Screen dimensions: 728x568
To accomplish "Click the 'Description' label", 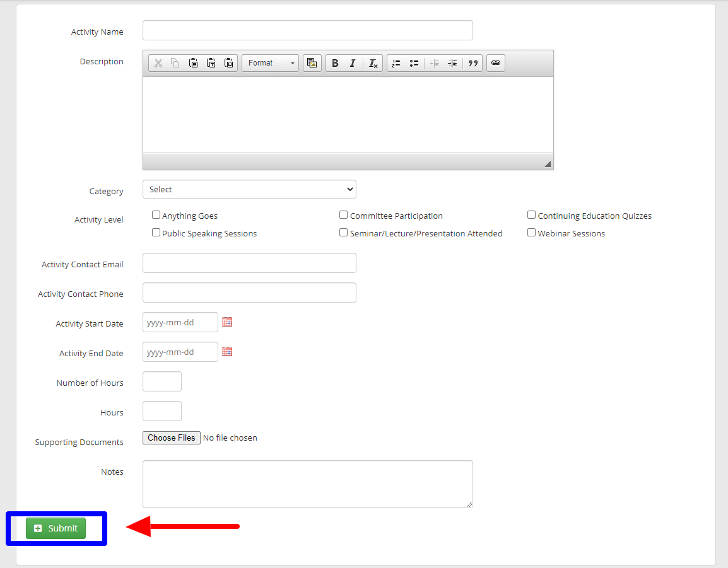I will 102,61.
